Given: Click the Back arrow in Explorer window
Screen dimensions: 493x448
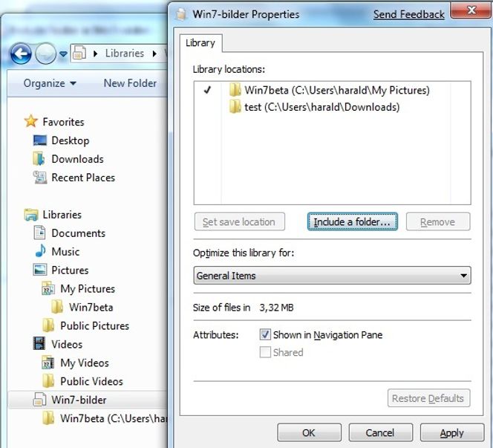Looking at the screenshot, I should pyautogui.click(x=21, y=53).
